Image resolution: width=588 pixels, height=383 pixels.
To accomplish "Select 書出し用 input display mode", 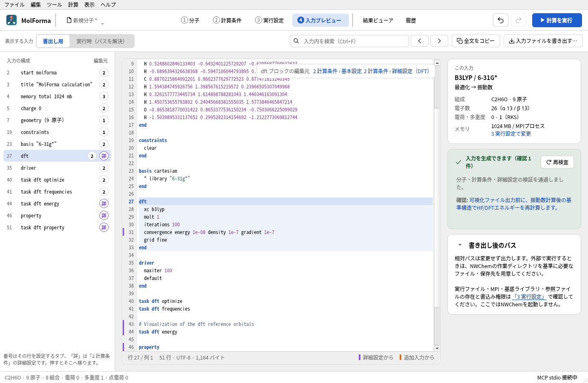I will (x=53, y=41).
